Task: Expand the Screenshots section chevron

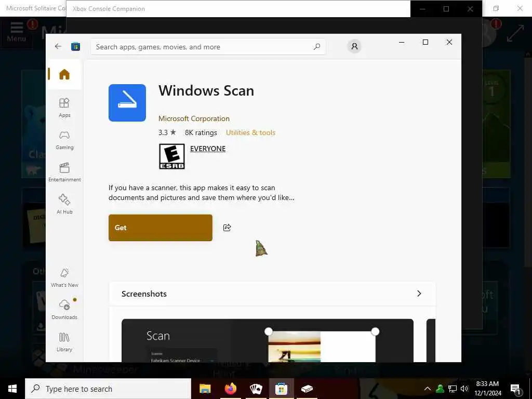Action: pyautogui.click(x=419, y=294)
